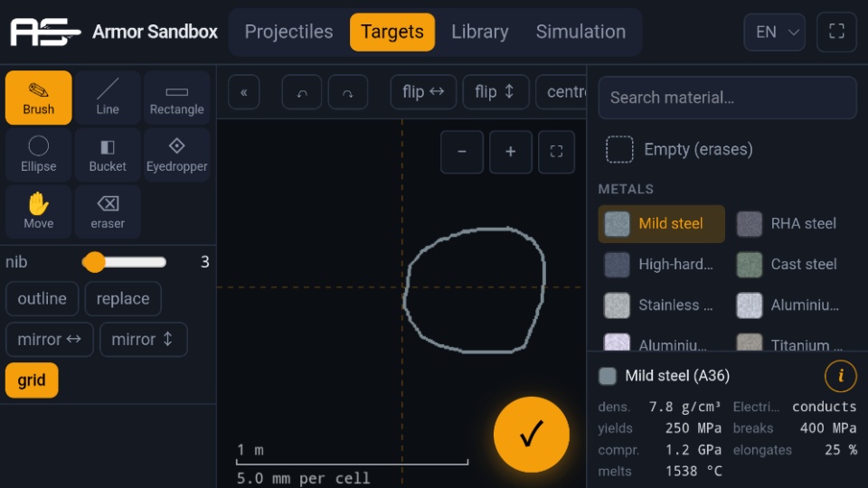Open the material info icon

pos(840,376)
